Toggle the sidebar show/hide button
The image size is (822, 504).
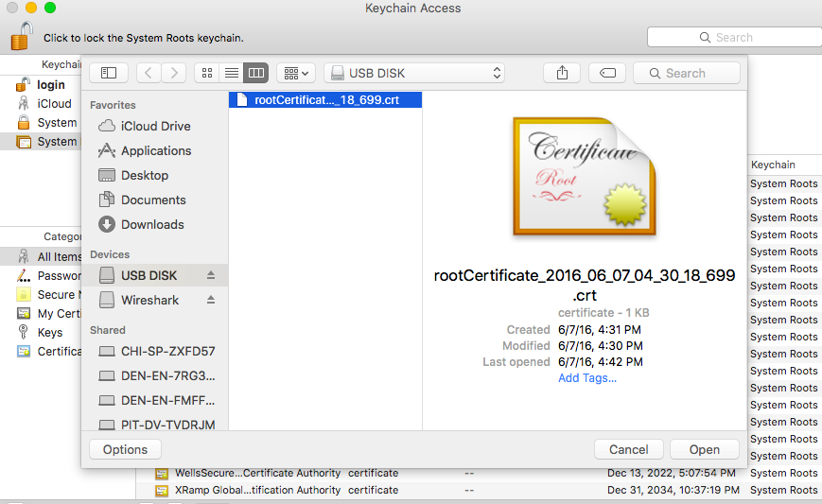pyautogui.click(x=109, y=73)
